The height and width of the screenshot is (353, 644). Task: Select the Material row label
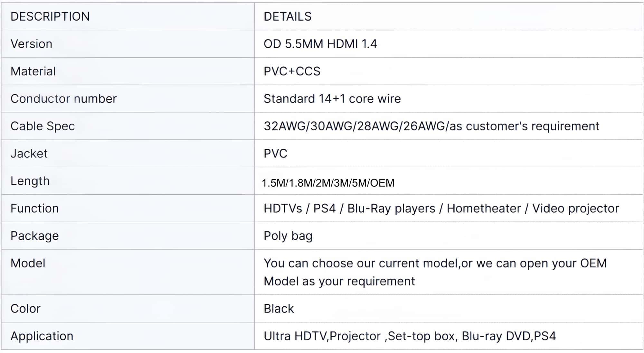pyautogui.click(x=33, y=71)
